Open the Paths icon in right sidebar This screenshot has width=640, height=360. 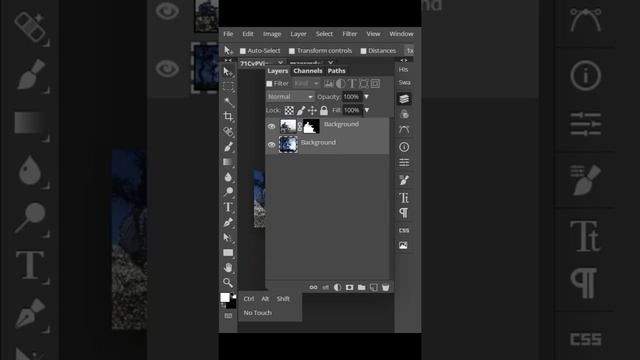pyautogui.click(x=404, y=130)
